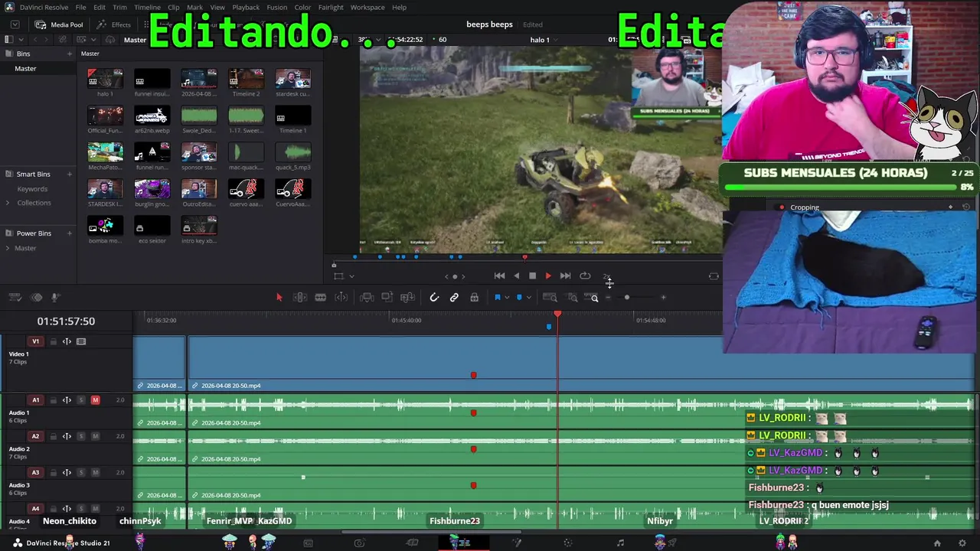Click the timeline zoom slider handle
The width and height of the screenshot is (980, 551).
pos(626,298)
